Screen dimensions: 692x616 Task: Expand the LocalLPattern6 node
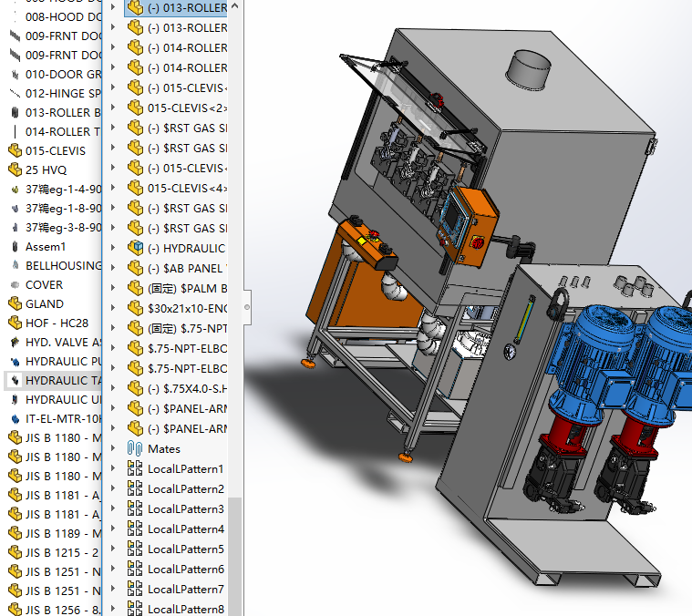click(113, 569)
